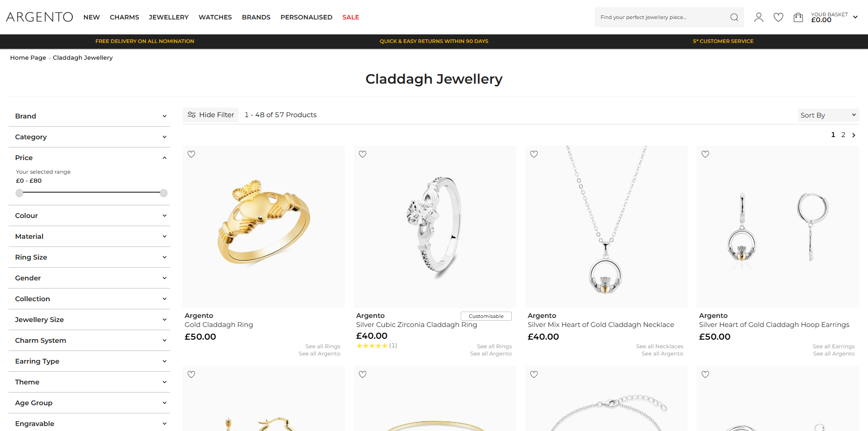Click the Argento logo
The height and width of the screenshot is (431, 868).
[x=39, y=17]
